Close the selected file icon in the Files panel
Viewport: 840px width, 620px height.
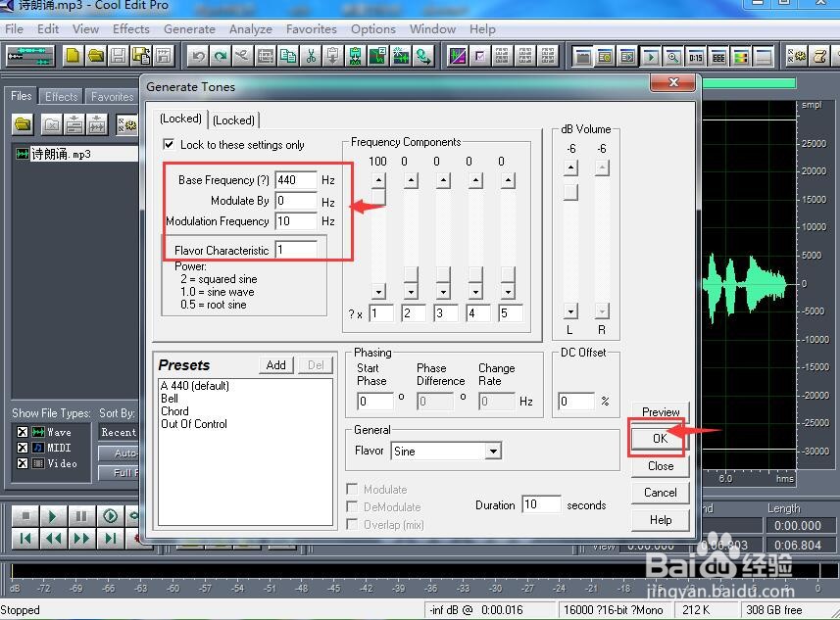click(52, 124)
